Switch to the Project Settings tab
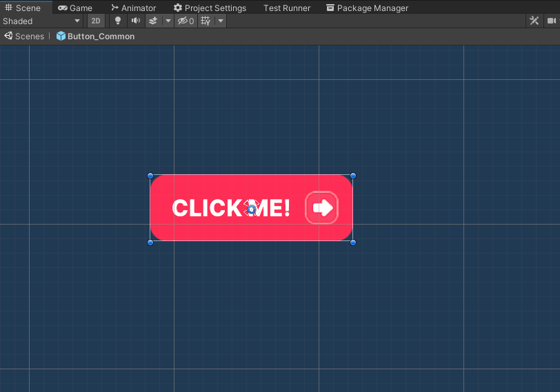The image size is (560, 392). 210,8
